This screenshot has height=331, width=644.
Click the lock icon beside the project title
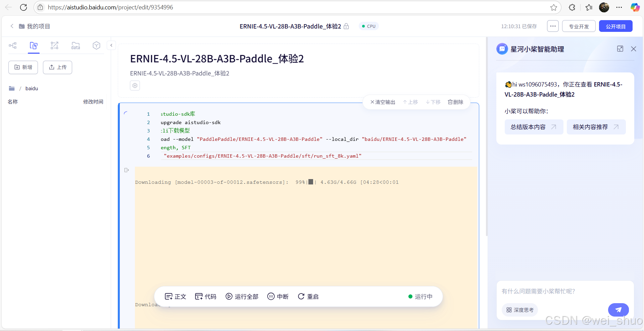coord(346,26)
